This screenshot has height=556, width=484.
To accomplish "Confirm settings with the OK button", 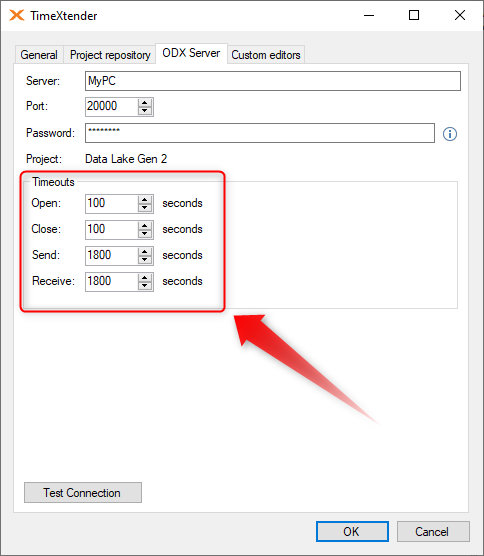I will pos(352,532).
